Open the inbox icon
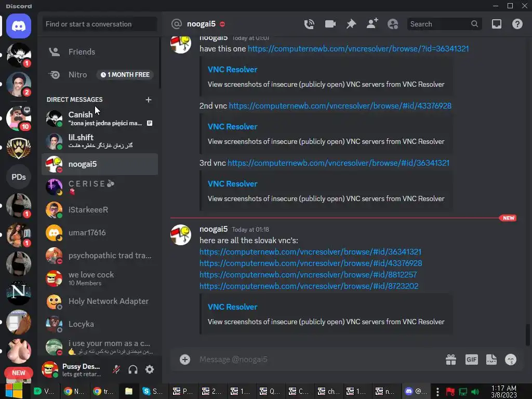532x399 pixels. click(x=496, y=24)
